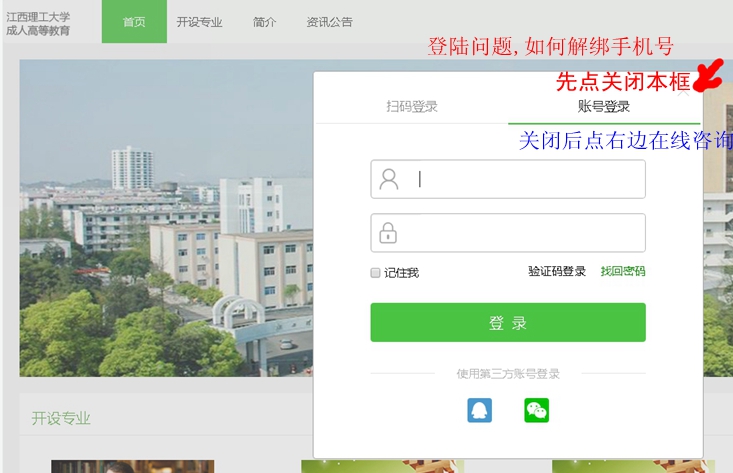Click the QQ login icon

coord(480,410)
